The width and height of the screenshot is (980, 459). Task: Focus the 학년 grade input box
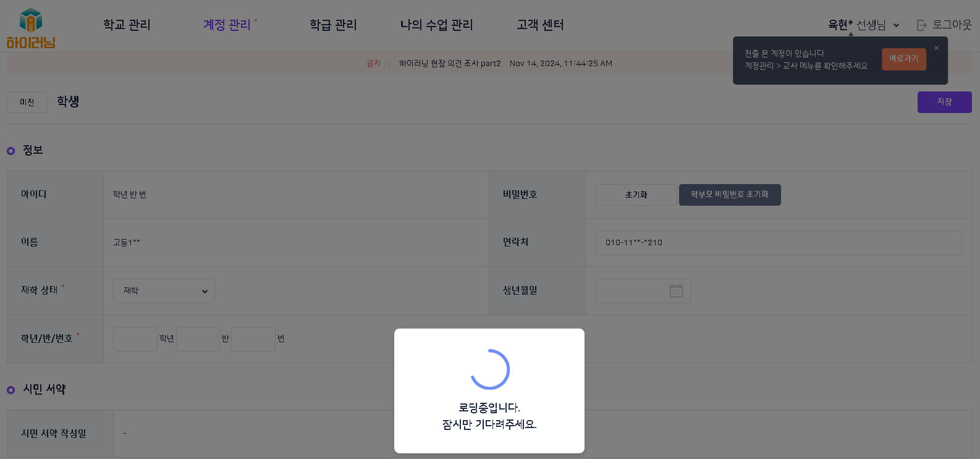tap(135, 339)
